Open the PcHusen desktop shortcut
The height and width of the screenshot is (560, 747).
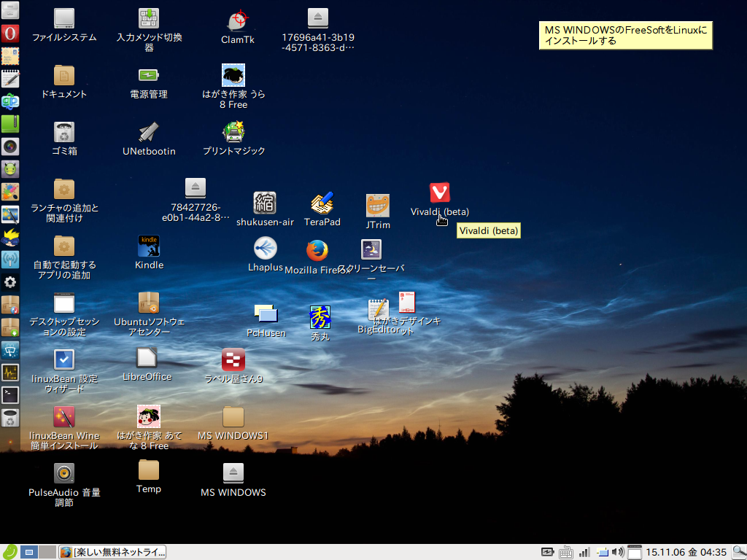pyautogui.click(x=266, y=314)
